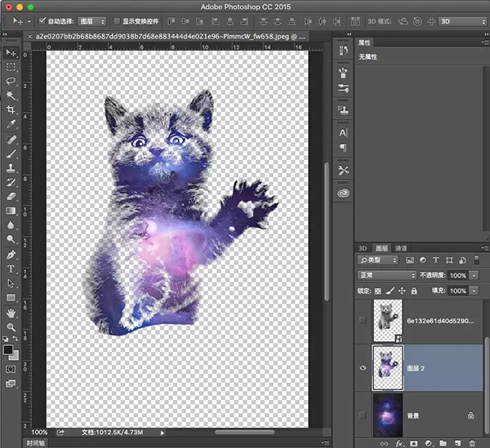Uncheck the 自动选择 checkbox
Image resolution: width=490 pixels, height=448 pixels.
click(42, 20)
